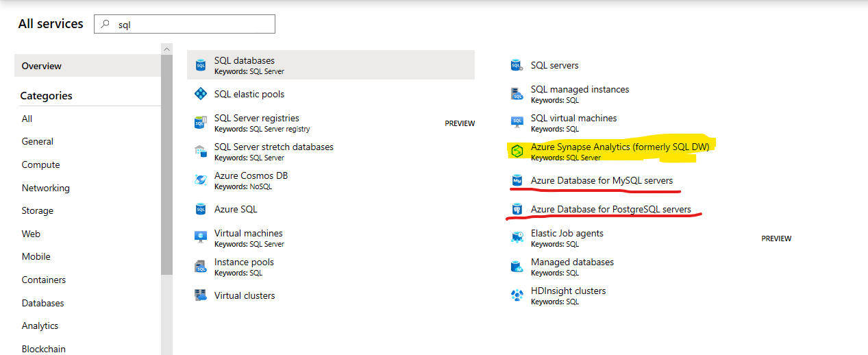Click the Virtual clusters icon
This screenshot has width=868, height=355.
[x=201, y=295]
